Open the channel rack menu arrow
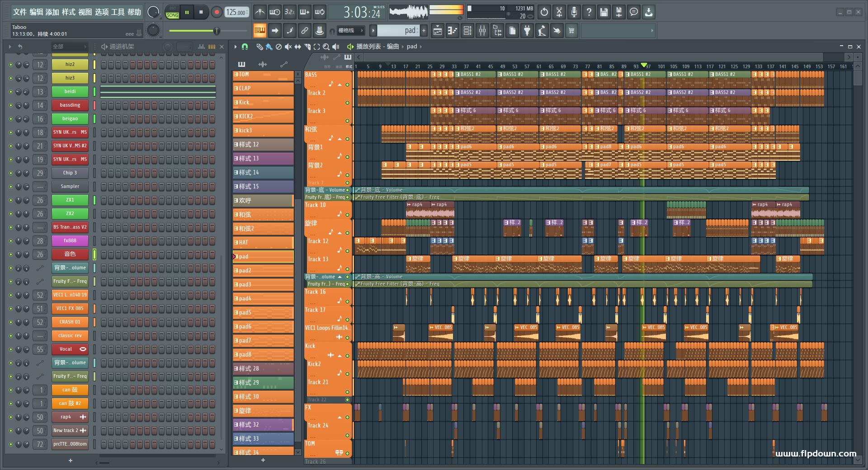The image size is (868, 470). coord(10,47)
